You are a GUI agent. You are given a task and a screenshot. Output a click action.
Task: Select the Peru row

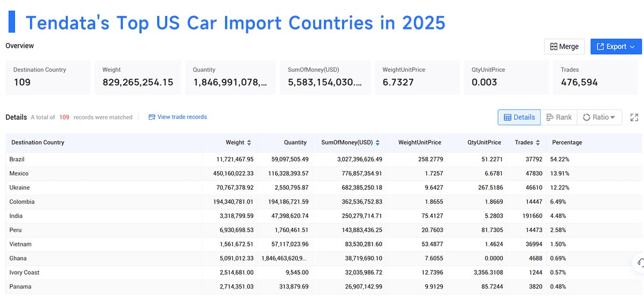(x=324, y=230)
